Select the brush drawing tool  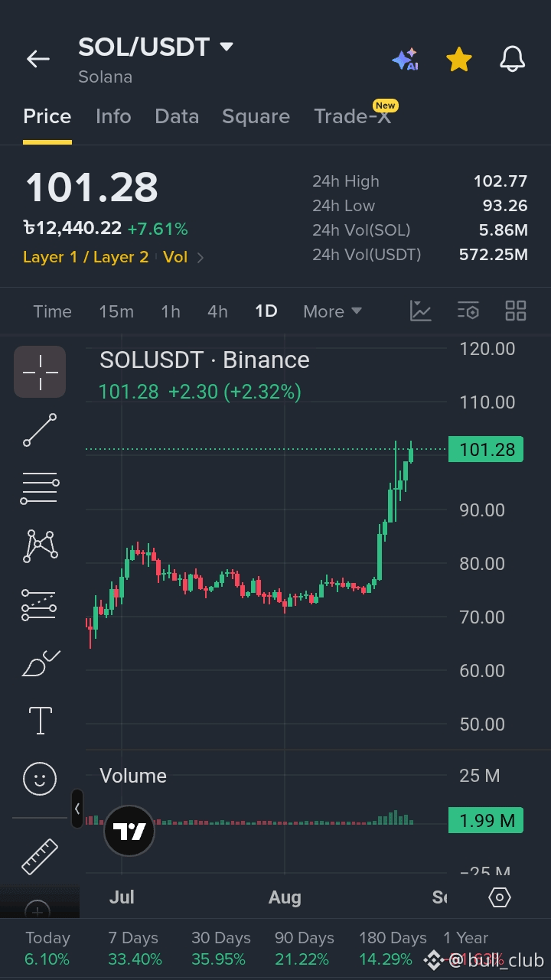click(x=40, y=663)
